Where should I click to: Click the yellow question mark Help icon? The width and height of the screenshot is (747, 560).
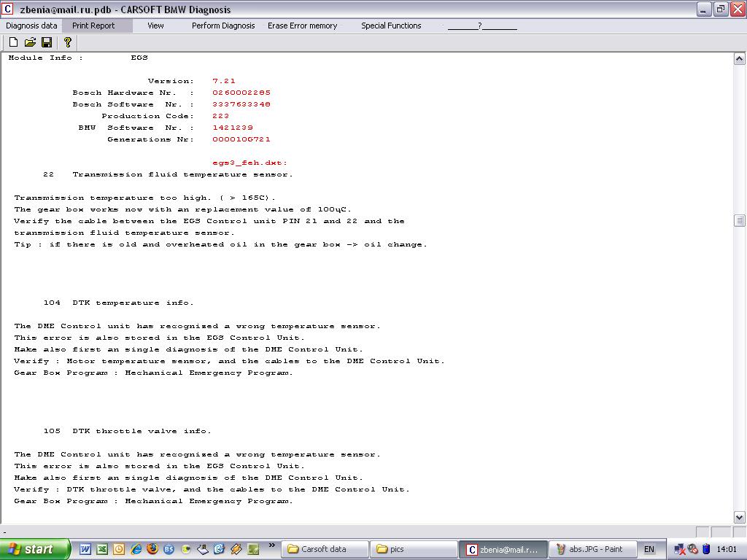[x=68, y=42]
